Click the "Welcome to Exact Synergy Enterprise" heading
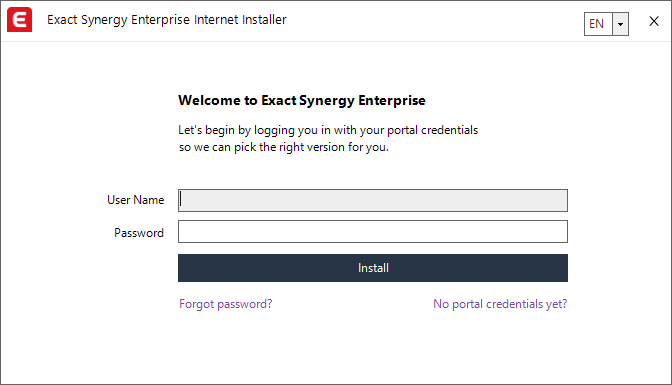The width and height of the screenshot is (672, 385). coord(302,100)
